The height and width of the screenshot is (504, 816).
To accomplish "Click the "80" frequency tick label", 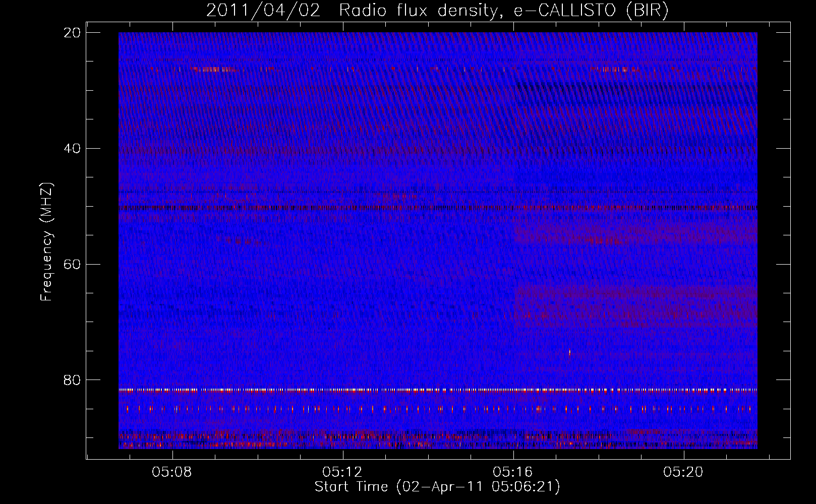I will [x=72, y=379].
